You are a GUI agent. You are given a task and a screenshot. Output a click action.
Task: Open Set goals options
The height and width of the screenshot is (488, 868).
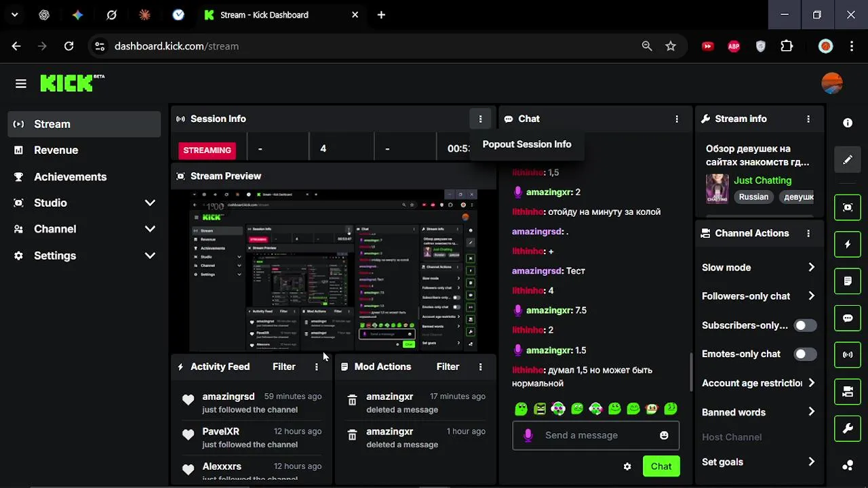tap(759, 462)
